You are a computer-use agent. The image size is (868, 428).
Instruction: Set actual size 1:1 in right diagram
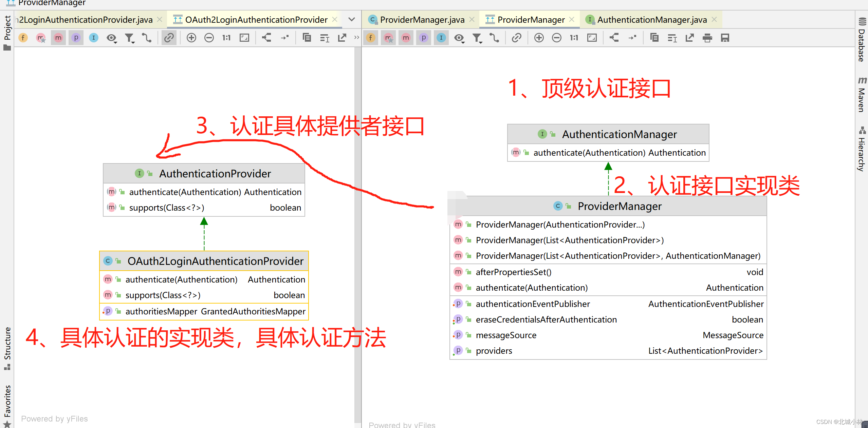click(574, 38)
